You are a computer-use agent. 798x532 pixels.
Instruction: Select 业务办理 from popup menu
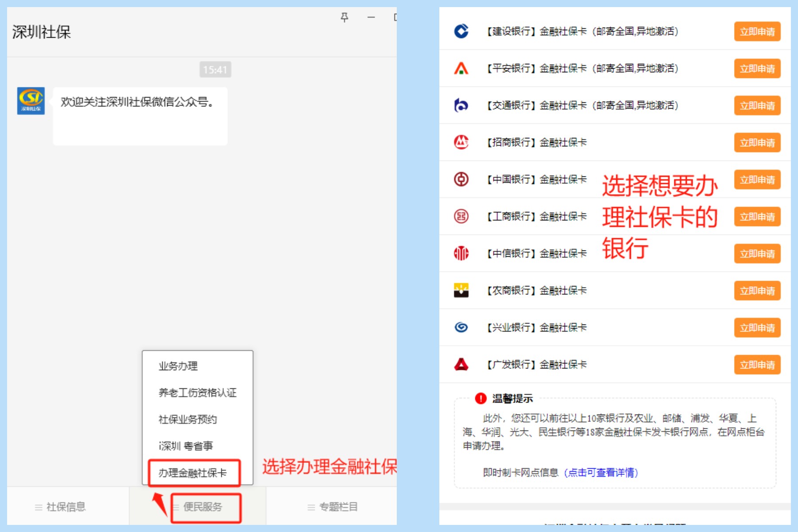coord(178,366)
